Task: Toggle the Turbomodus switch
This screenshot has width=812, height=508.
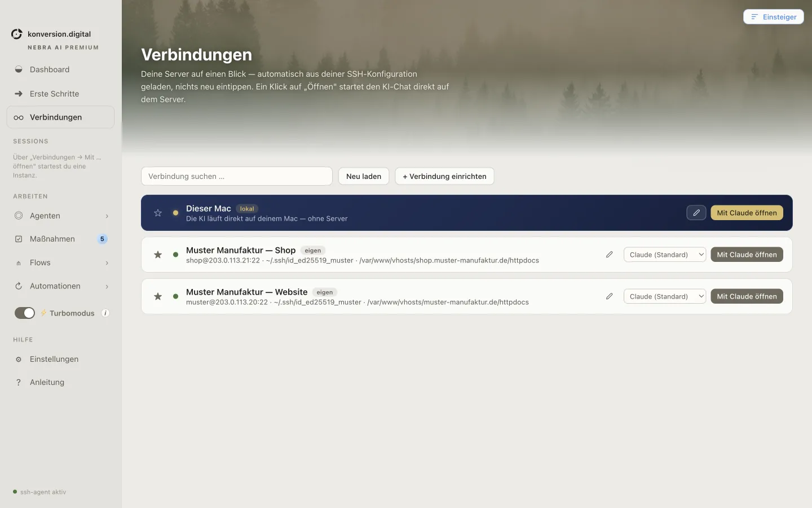Action: click(25, 313)
